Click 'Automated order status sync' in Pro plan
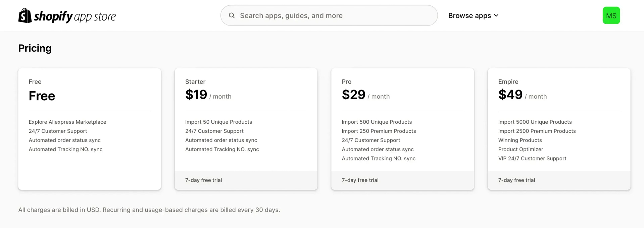 (378, 149)
